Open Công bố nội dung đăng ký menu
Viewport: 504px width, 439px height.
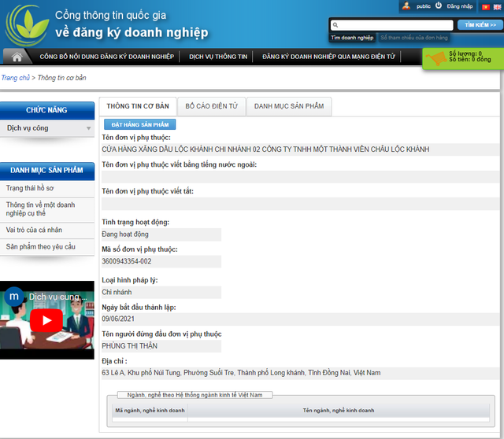tap(106, 57)
